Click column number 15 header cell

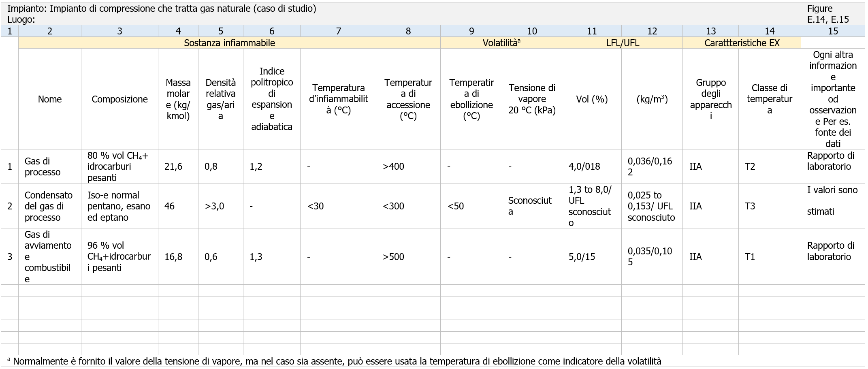coord(833,31)
